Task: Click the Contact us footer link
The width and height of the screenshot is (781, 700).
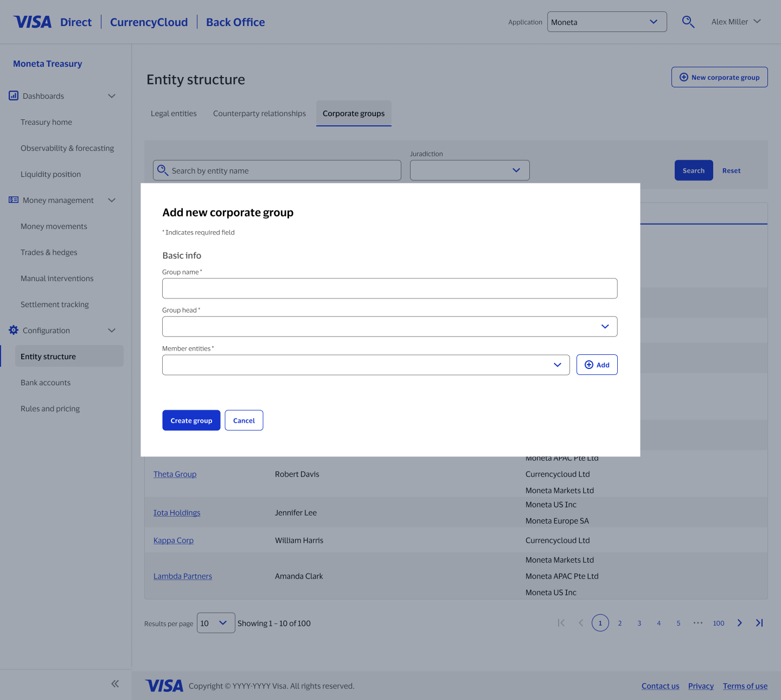Action: (x=660, y=686)
